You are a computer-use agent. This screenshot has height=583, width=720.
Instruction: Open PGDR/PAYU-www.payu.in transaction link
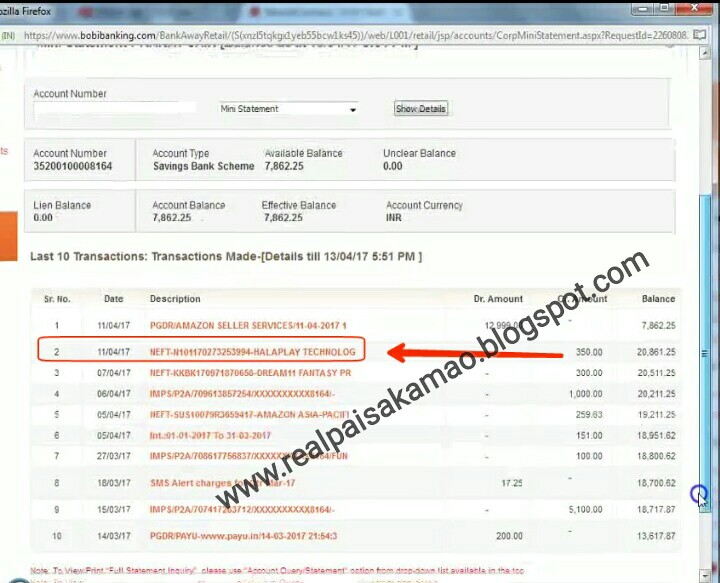click(243, 536)
